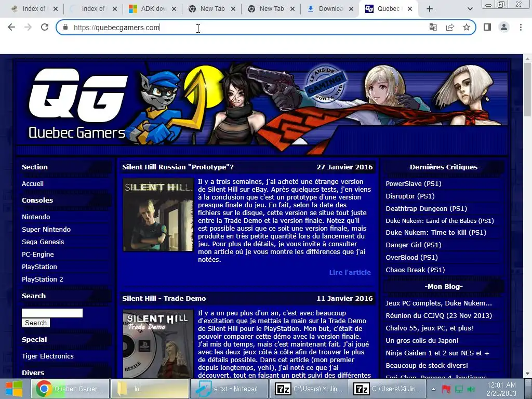Open the Chrome profile avatar
Viewport: 532px width, 399px height.
point(504,27)
